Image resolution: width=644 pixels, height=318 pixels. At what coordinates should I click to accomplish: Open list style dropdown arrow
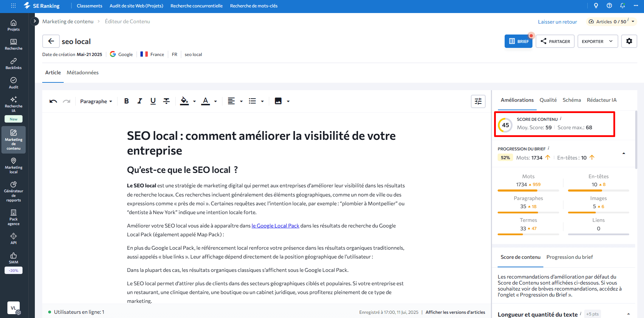[x=262, y=101]
